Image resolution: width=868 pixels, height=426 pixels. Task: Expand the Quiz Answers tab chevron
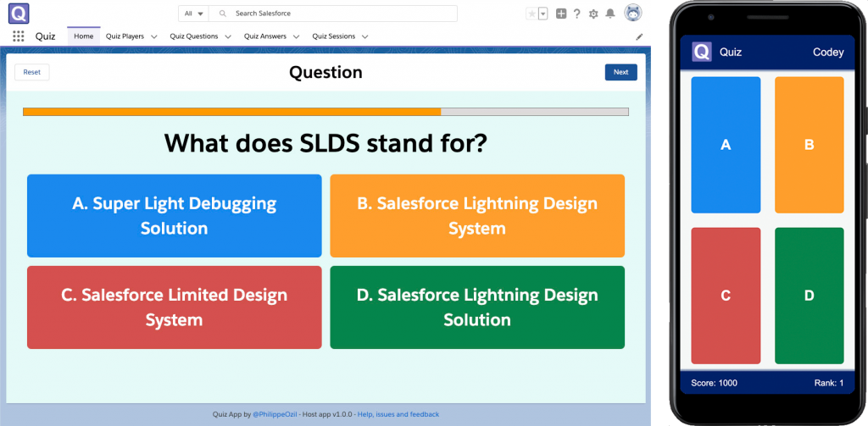(x=296, y=37)
